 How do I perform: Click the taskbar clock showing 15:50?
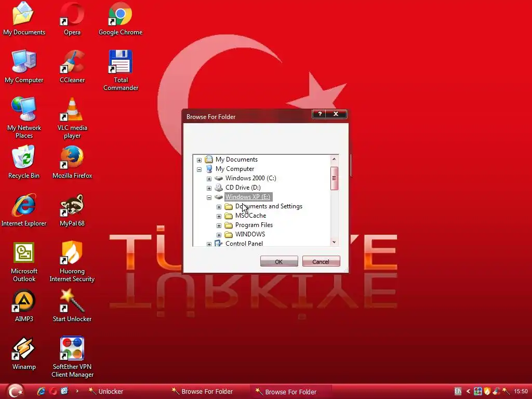pyautogui.click(x=521, y=391)
